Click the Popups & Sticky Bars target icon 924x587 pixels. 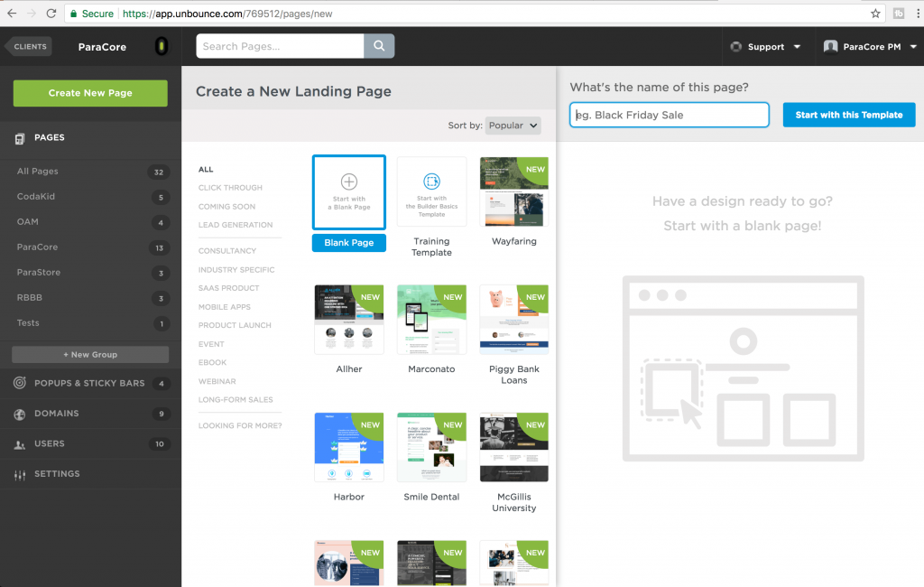click(x=20, y=383)
